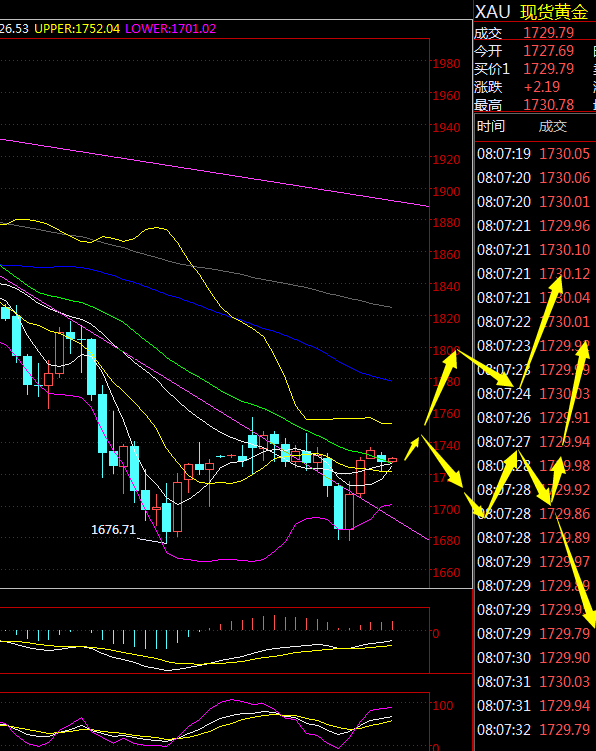Click the XAU symbol code in the header
The width and height of the screenshot is (596, 751).
pyautogui.click(x=493, y=11)
